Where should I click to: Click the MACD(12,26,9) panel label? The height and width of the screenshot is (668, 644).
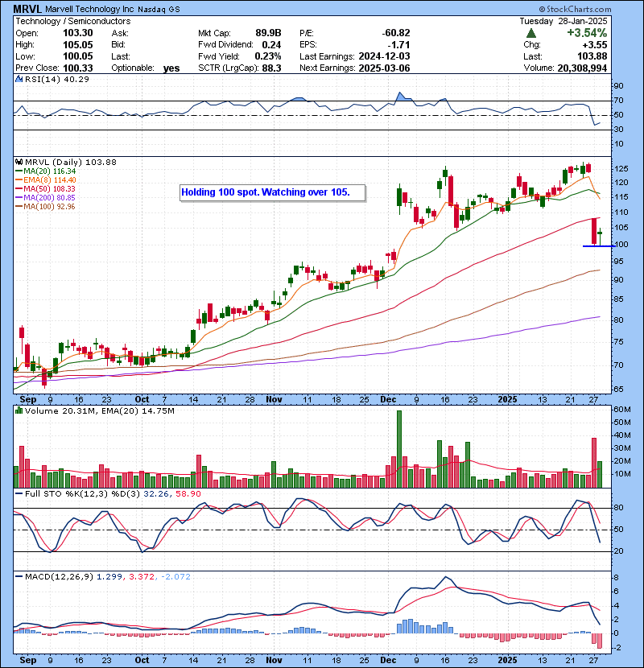(x=59, y=576)
